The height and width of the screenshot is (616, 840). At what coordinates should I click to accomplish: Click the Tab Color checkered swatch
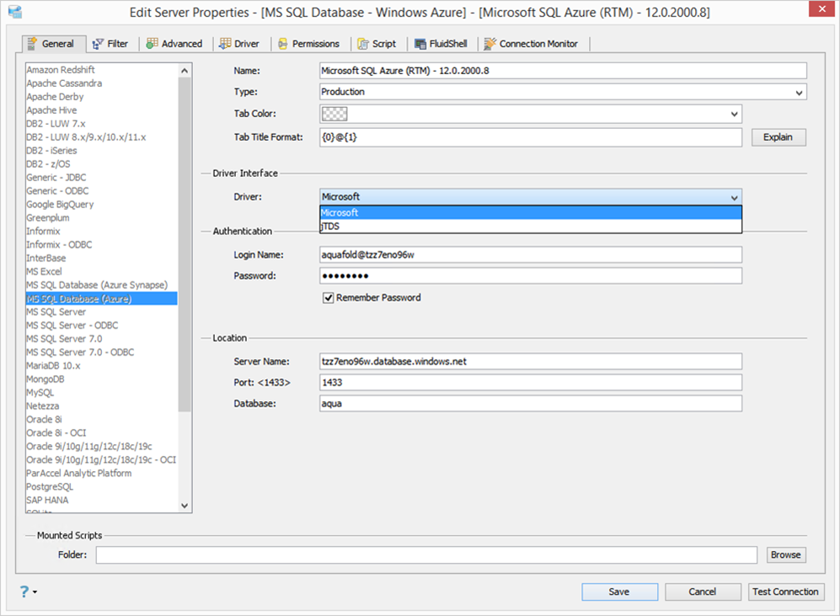click(334, 114)
